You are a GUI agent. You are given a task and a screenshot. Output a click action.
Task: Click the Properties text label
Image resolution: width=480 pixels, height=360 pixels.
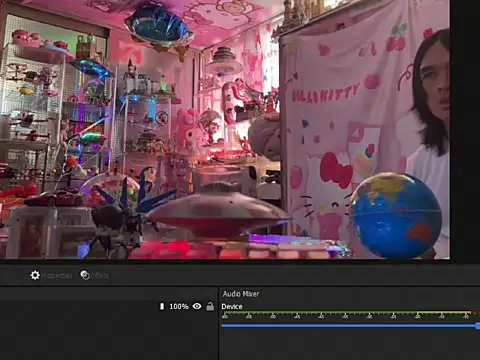pos(57,276)
